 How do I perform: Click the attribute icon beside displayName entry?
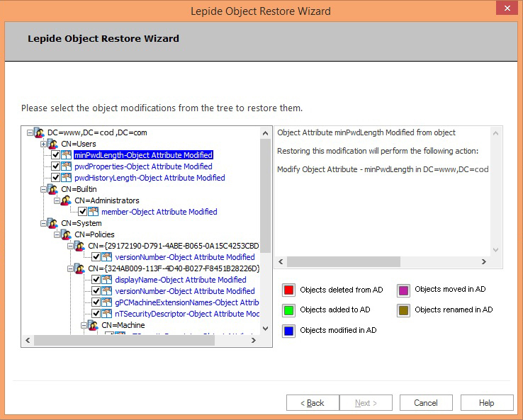click(x=107, y=280)
